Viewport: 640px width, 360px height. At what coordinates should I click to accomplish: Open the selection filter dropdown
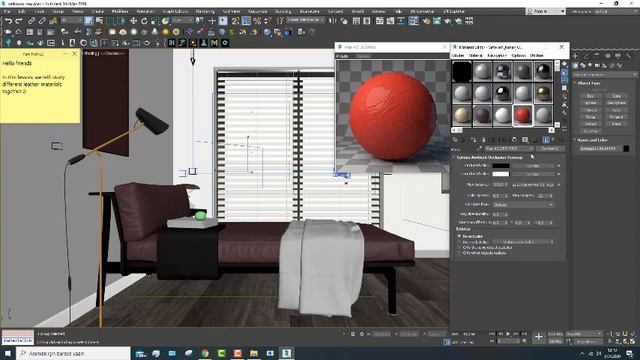(71, 20)
